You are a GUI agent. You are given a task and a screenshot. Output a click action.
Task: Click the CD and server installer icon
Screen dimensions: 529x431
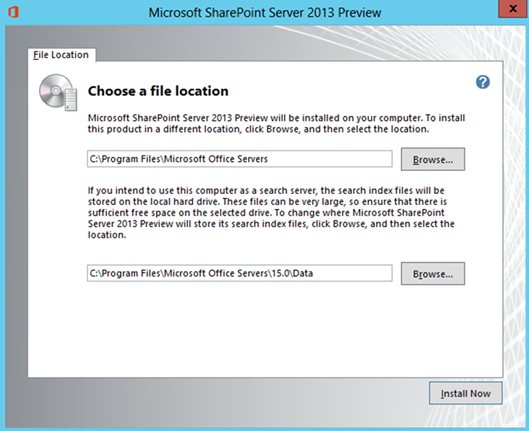pos(58,92)
